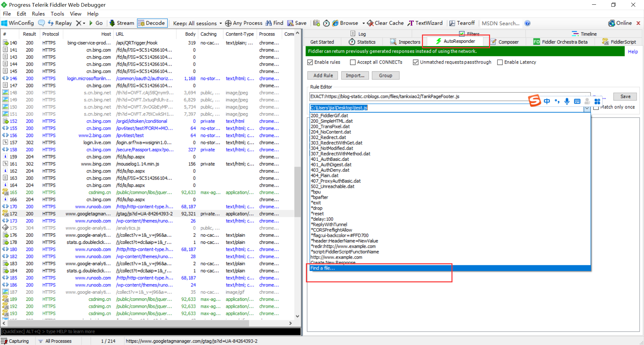The image size is (644, 345).
Task: Click the camera screenshot icon
Action: click(x=316, y=23)
